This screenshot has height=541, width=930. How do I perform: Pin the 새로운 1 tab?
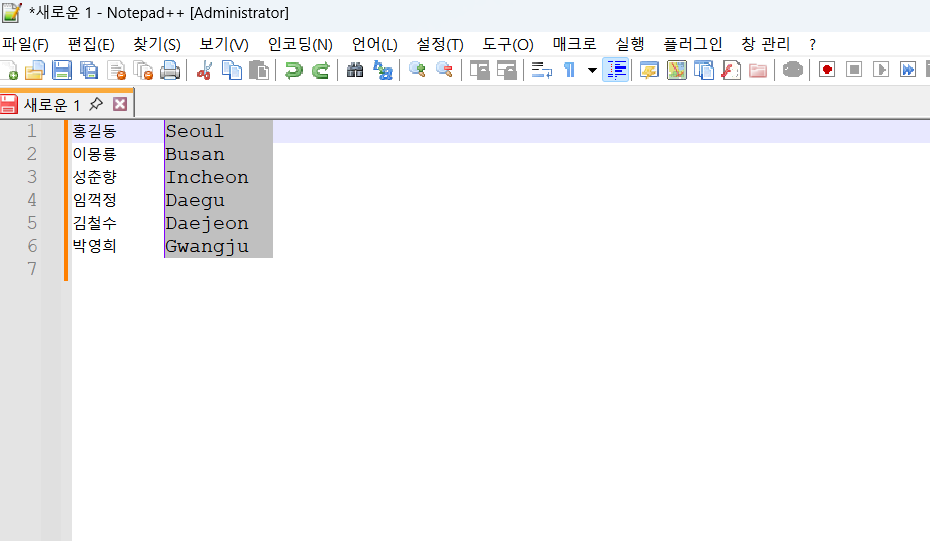(x=95, y=104)
